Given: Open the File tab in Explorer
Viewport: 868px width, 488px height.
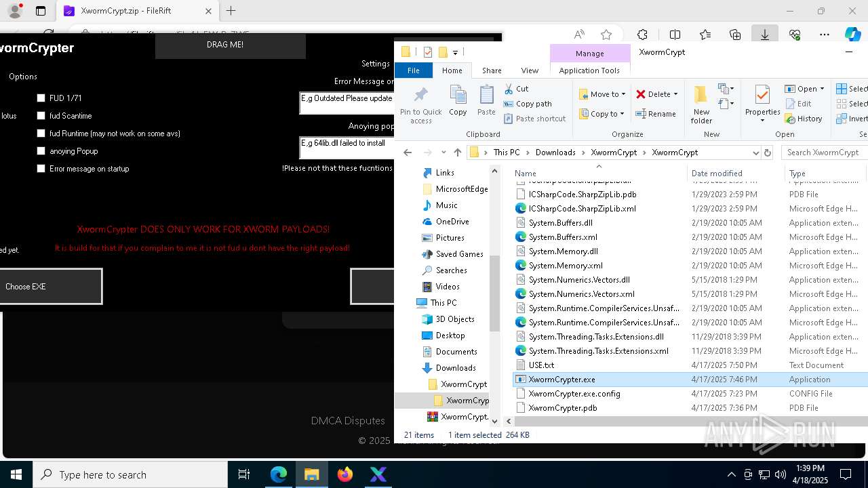Looking at the screenshot, I should [x=413, y=70].
